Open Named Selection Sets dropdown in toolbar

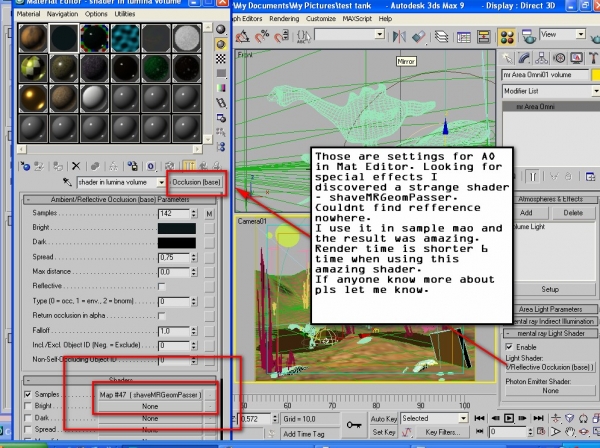click(380, 34)
